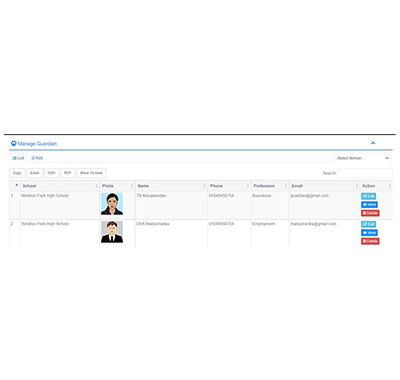400x380 pixels.
Task: Click row 1 Windsor Park High School
Action: click(x=45, y=196)
